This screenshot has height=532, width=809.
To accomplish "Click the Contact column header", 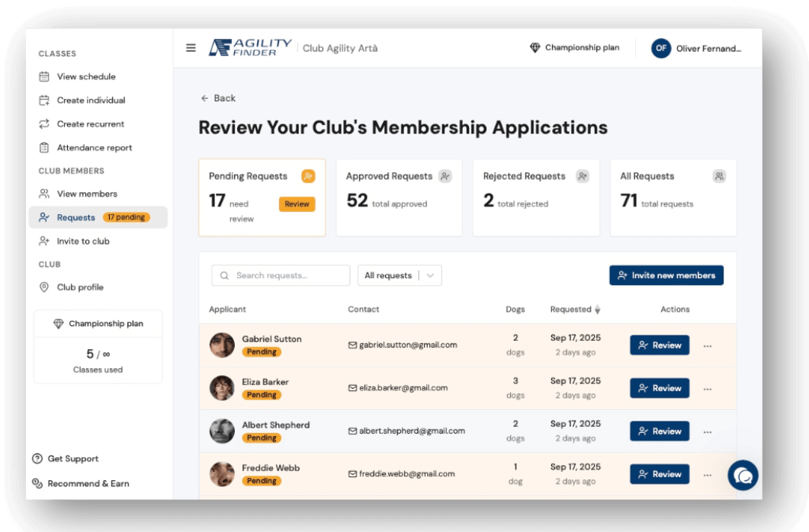I will pyautogui.click(x=363, y=309).
